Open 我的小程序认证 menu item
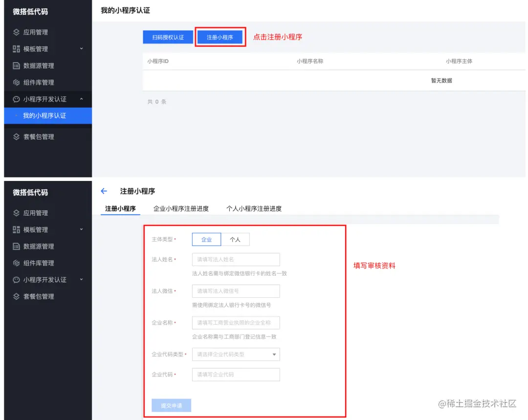Viewport: 528px width, 420px height. (48, 115)
